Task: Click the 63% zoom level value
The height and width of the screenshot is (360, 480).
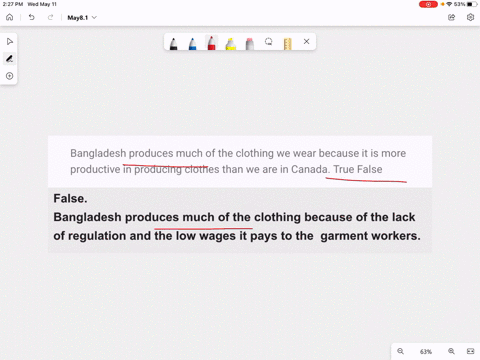Action: (426, 352)
